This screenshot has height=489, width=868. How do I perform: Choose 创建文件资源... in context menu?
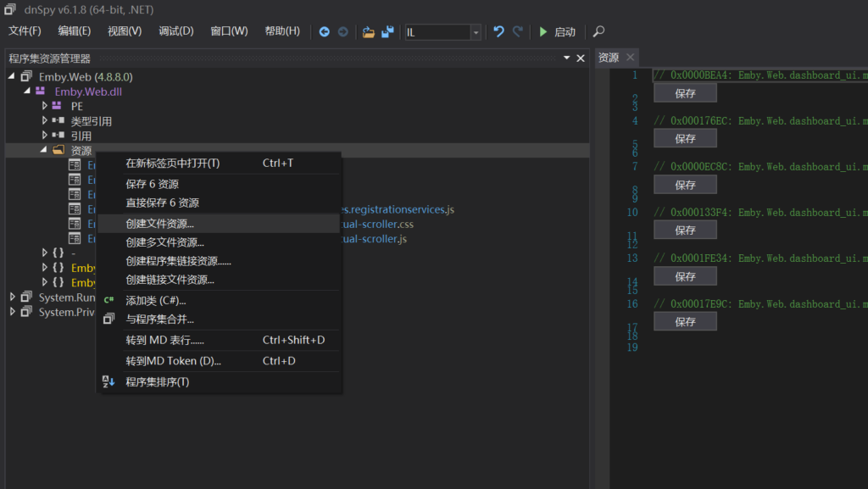(220, 224)
